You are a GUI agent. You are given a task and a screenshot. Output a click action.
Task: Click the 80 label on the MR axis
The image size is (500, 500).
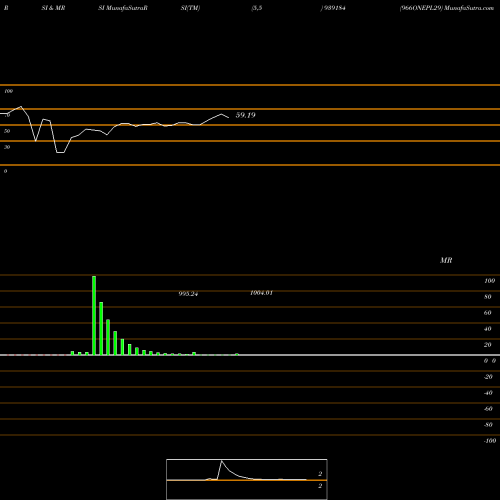(x=488, y=297)
